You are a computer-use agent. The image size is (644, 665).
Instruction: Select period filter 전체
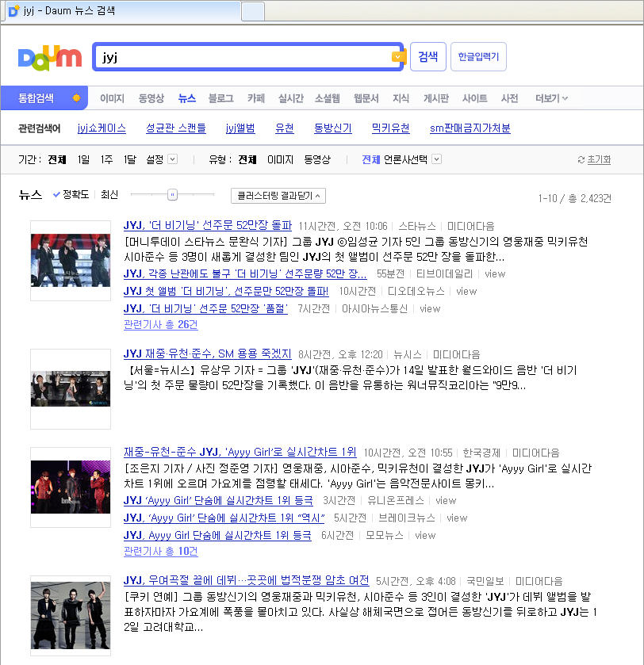tap(57, 159)
